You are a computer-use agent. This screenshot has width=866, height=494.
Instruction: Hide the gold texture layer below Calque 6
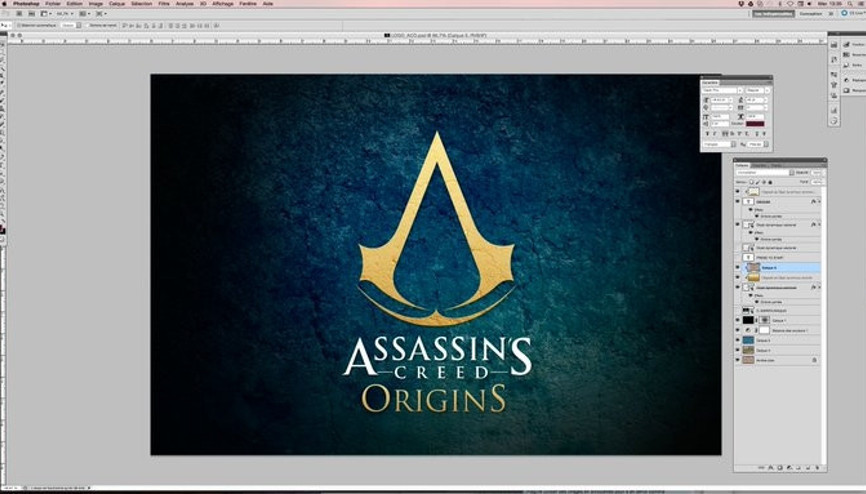pos(737,277)
